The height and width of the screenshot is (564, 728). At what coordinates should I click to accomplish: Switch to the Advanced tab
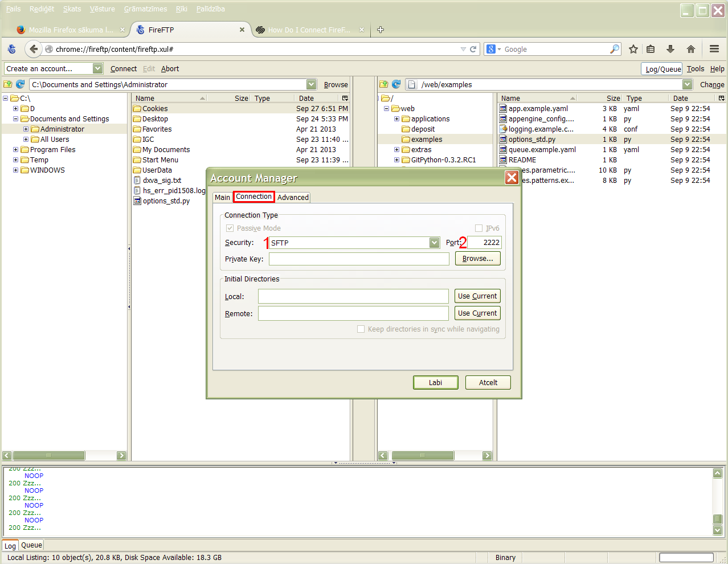click(293, 198)
